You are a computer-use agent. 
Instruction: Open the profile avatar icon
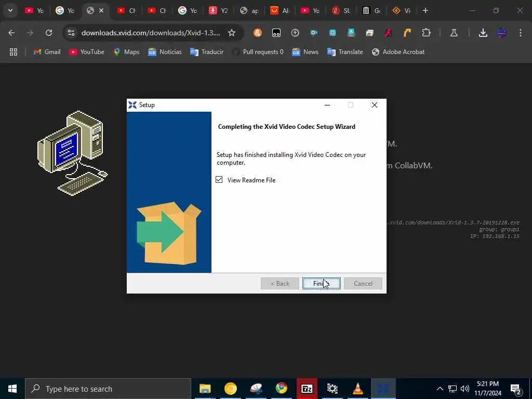(x=502, y=33)
